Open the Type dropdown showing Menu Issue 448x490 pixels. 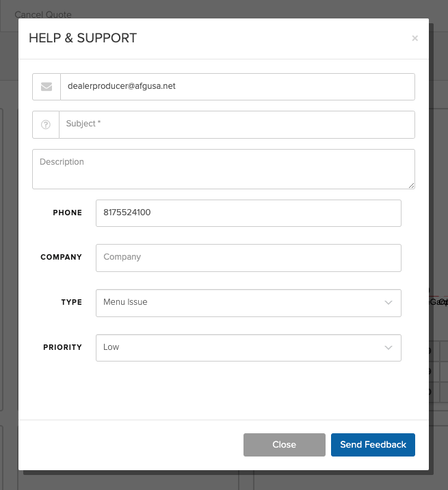click(248, 303)
